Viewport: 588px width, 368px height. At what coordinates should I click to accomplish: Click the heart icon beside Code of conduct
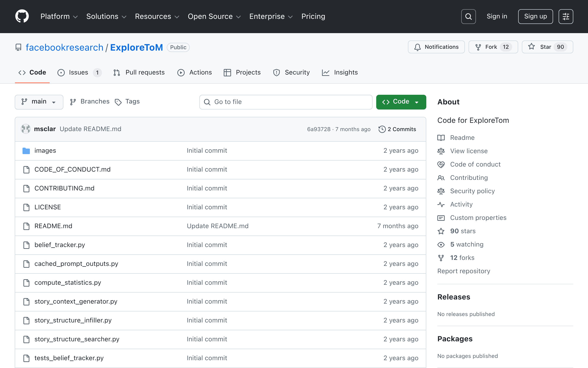(x=441, y=164)
